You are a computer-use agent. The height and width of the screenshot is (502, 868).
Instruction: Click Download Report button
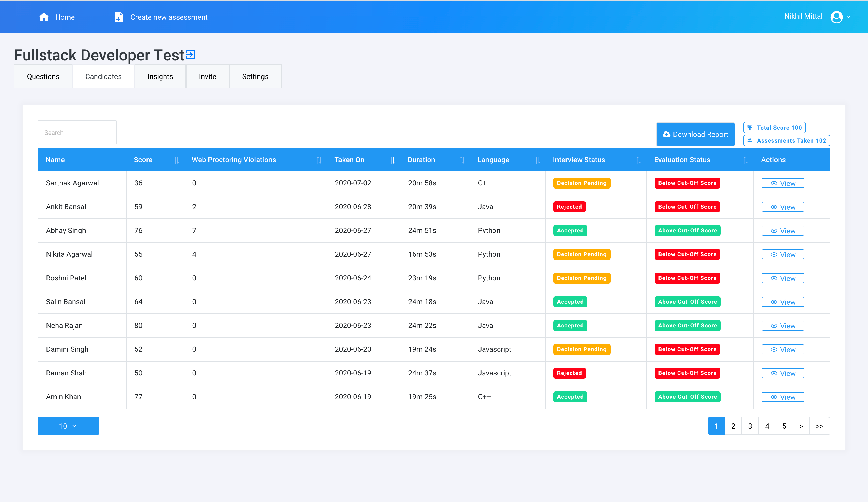695,134
